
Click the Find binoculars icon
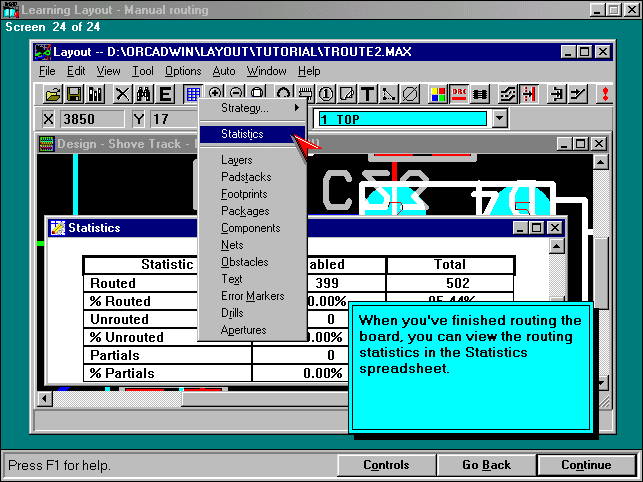[x=144, y=95]
